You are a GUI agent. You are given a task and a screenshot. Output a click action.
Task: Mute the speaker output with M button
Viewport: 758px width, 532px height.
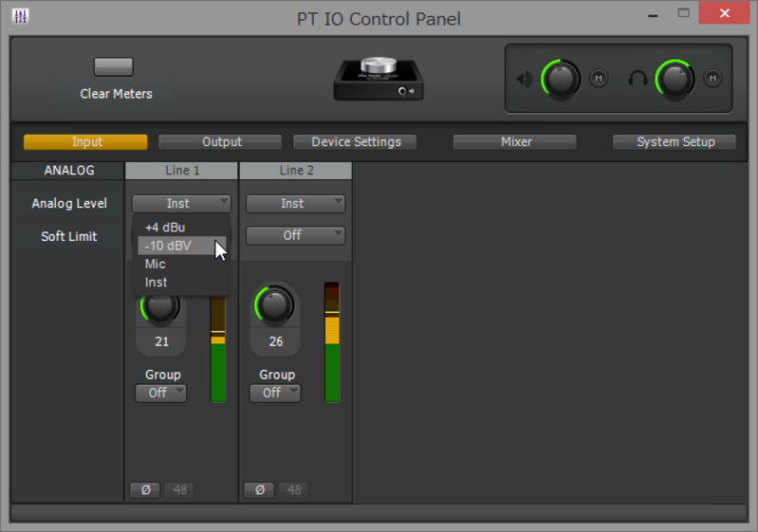click(x=599, y=79)
